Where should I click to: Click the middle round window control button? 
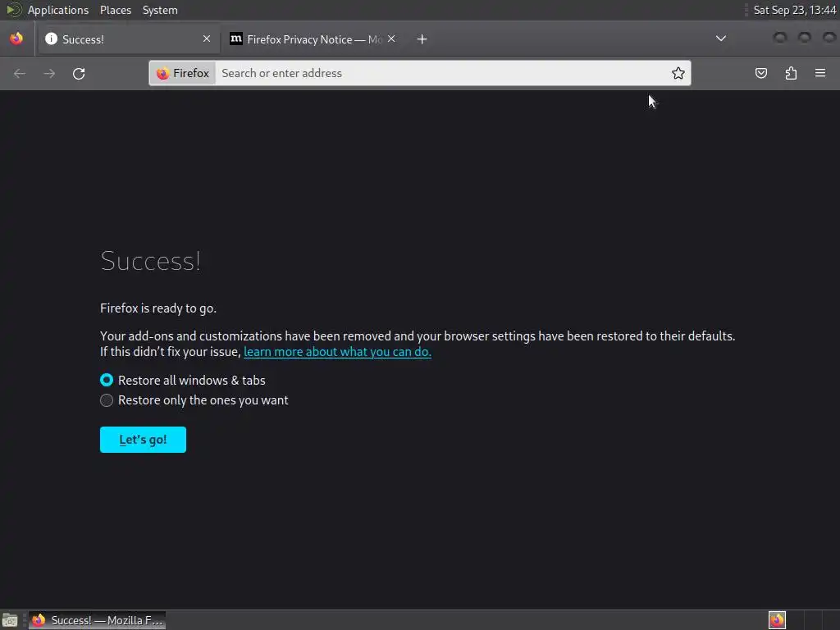pos(805,37)
